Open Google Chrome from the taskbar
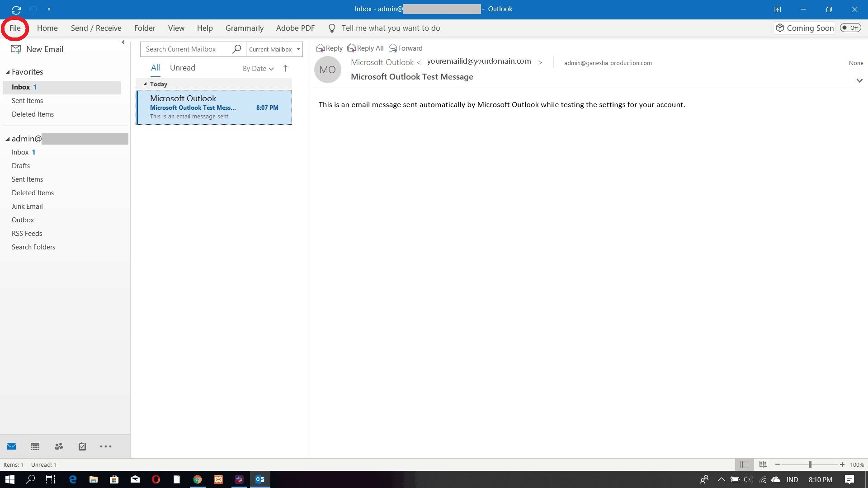Screen dimensions: 868x488 pos(198,479)
